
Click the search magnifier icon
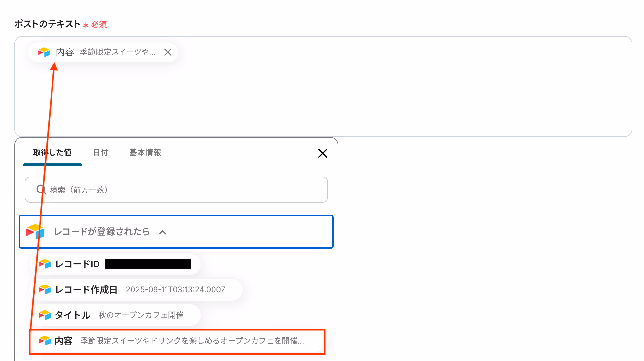tap(41, 190)
